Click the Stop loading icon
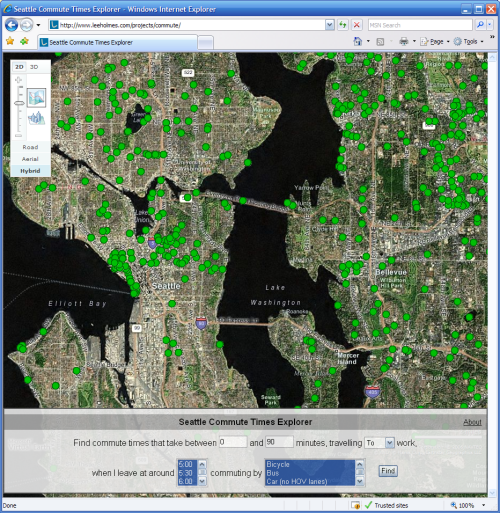Viewport: 500px width, 513px height. pos(357,25)
